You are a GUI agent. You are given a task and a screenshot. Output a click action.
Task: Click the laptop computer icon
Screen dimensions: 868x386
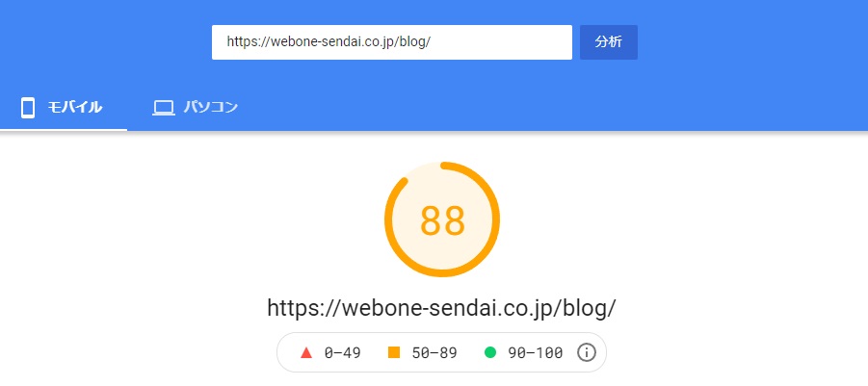coord(164,108)
